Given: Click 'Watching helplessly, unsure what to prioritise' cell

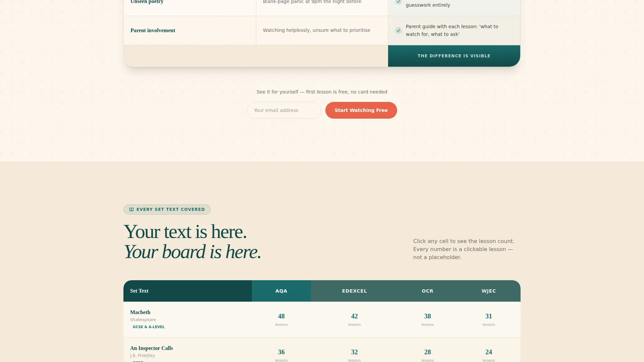Looking at the screenshot, I should pos(317,30).
